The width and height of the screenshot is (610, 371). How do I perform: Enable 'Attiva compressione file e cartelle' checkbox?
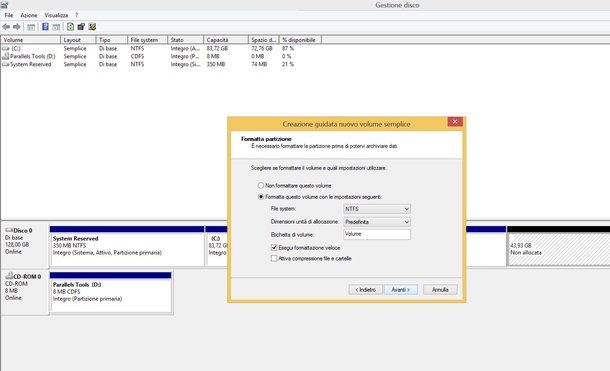coord(274,258)
